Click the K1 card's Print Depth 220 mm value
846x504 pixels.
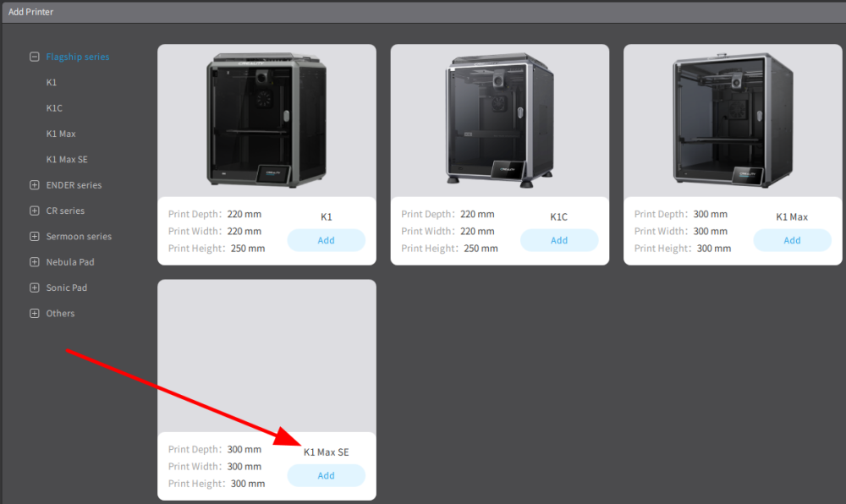[244, 214]
